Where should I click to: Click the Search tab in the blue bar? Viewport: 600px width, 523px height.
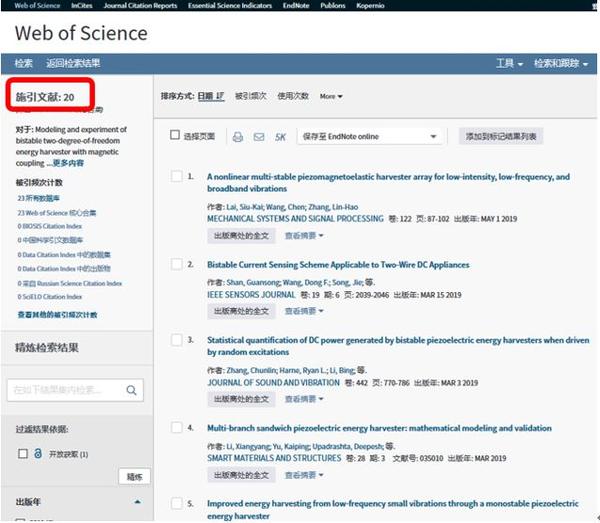(x=24, y=63)
